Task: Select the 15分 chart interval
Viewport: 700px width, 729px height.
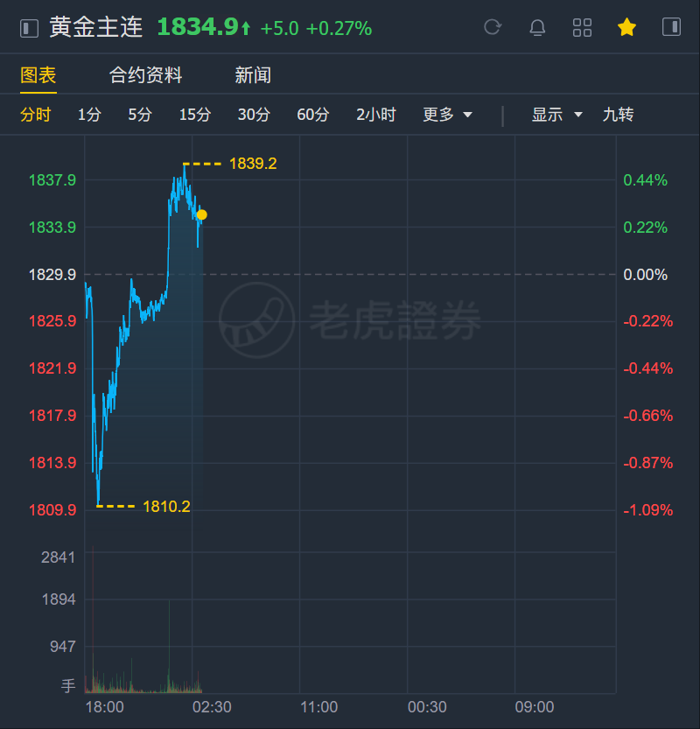Action: point(195,115)
